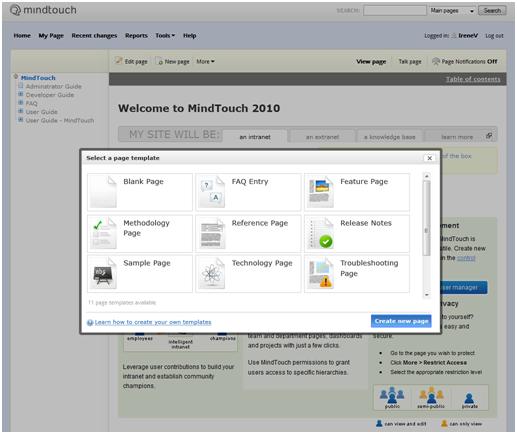Open the More dropdown in page toolbar
This screenshot has width=517, height=434.
205,62
